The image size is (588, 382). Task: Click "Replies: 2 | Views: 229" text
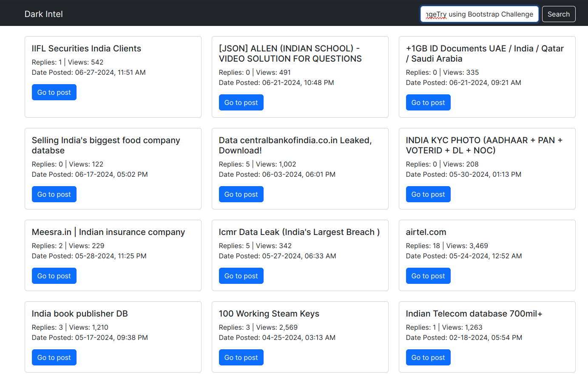(68, 246)
